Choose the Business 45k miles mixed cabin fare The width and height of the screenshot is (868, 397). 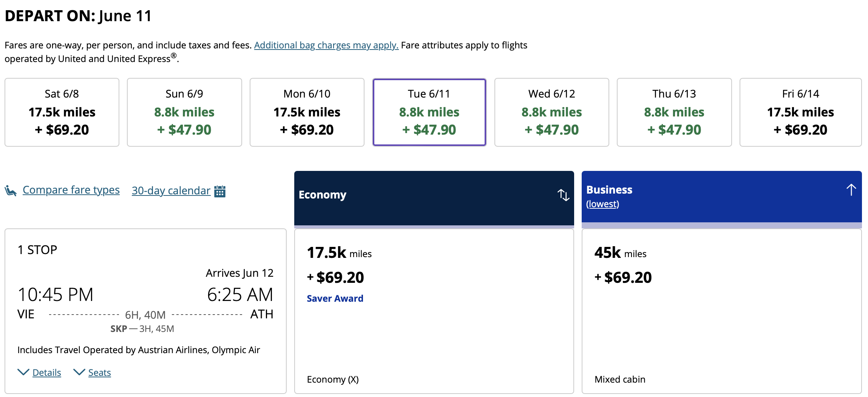point(721,311)
